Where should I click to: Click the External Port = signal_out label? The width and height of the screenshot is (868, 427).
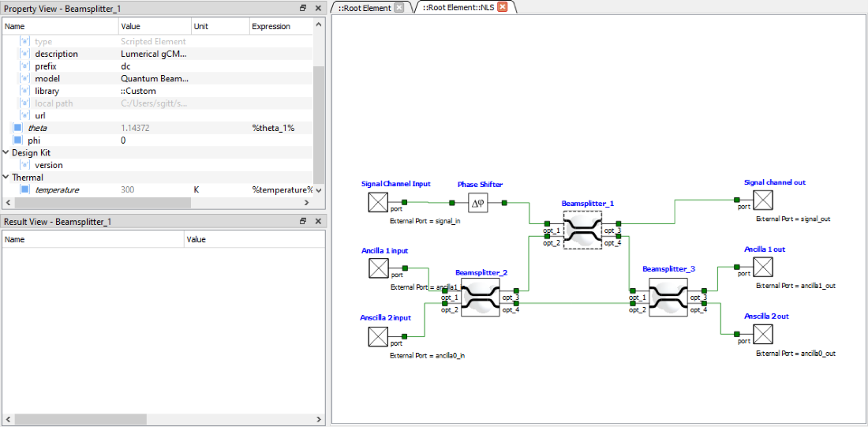point(793,219)
